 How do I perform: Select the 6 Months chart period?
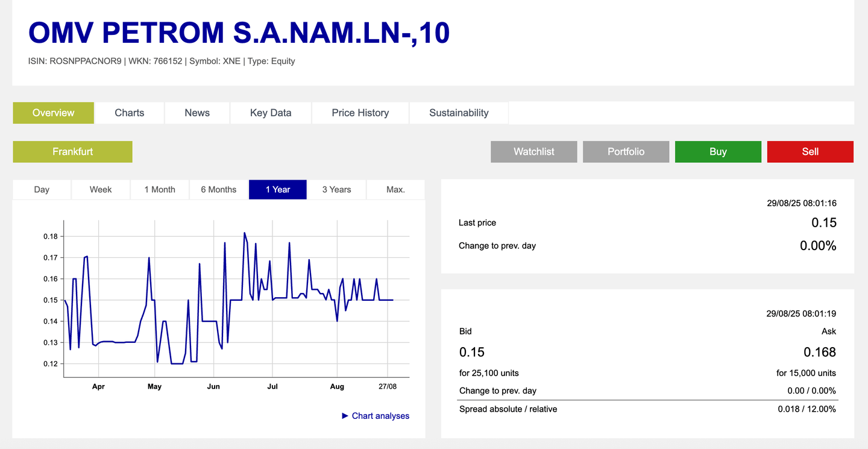click(218, 189)
